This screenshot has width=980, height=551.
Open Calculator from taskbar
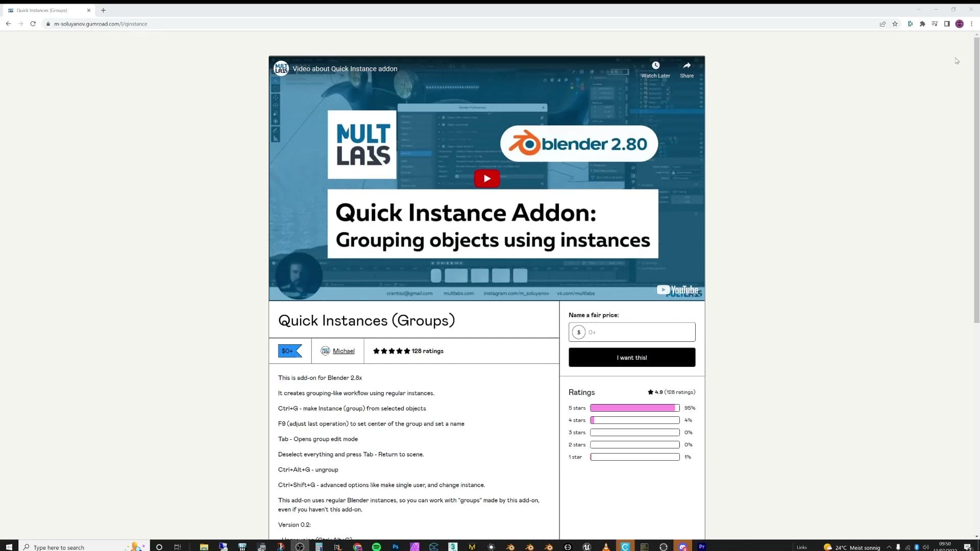(x=319, y=547)
